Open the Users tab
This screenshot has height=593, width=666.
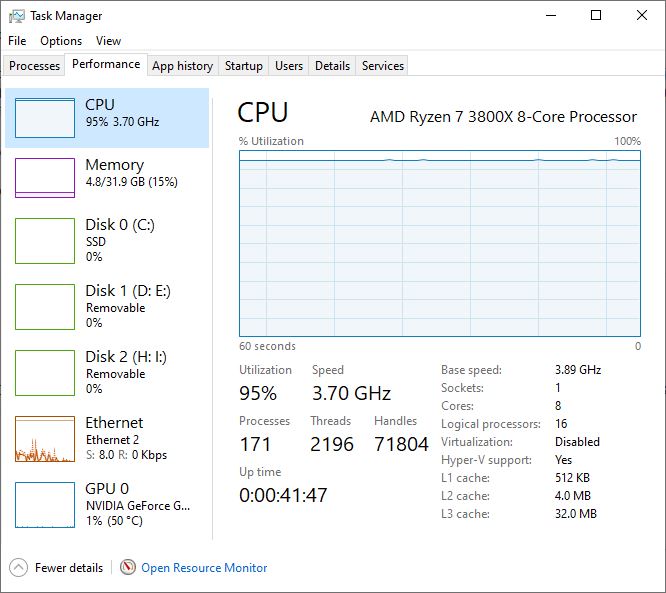[289, 66]
